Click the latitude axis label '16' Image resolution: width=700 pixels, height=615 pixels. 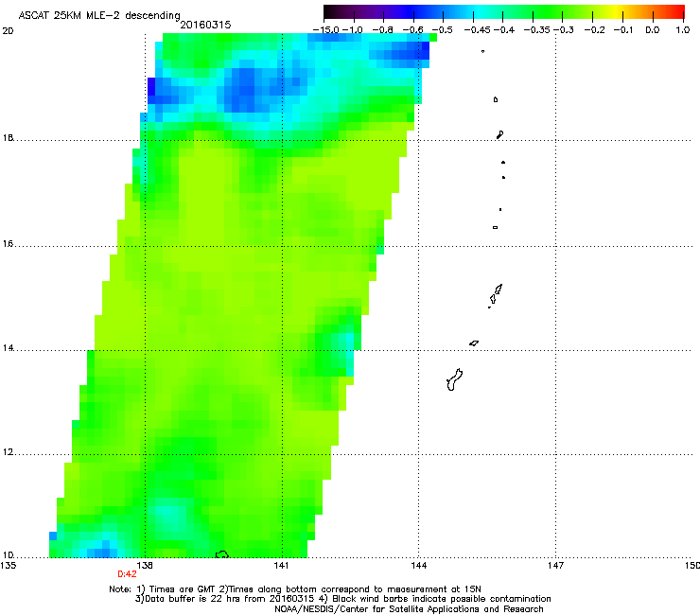tap(8, 244)
